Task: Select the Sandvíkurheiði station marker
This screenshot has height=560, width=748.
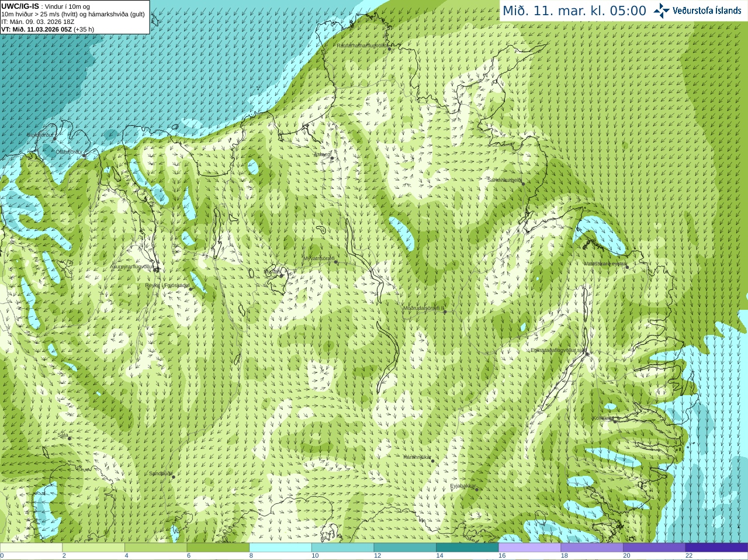Action: 523,184
